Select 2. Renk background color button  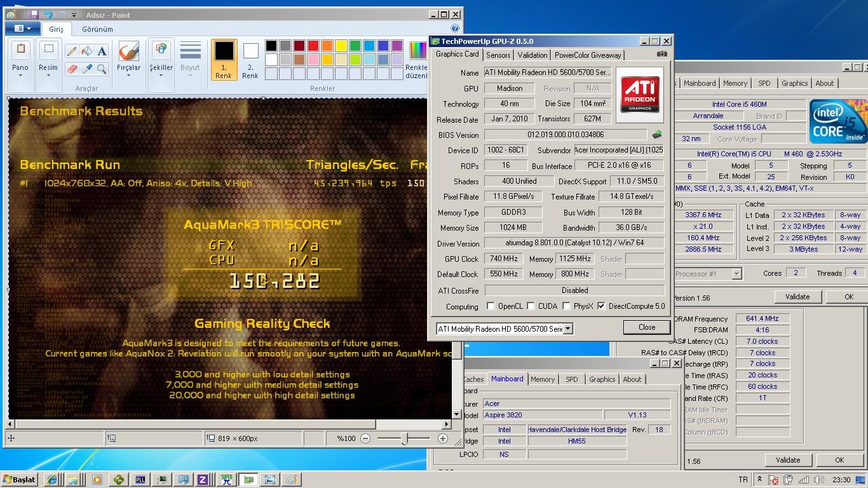(x=250, y=59)
